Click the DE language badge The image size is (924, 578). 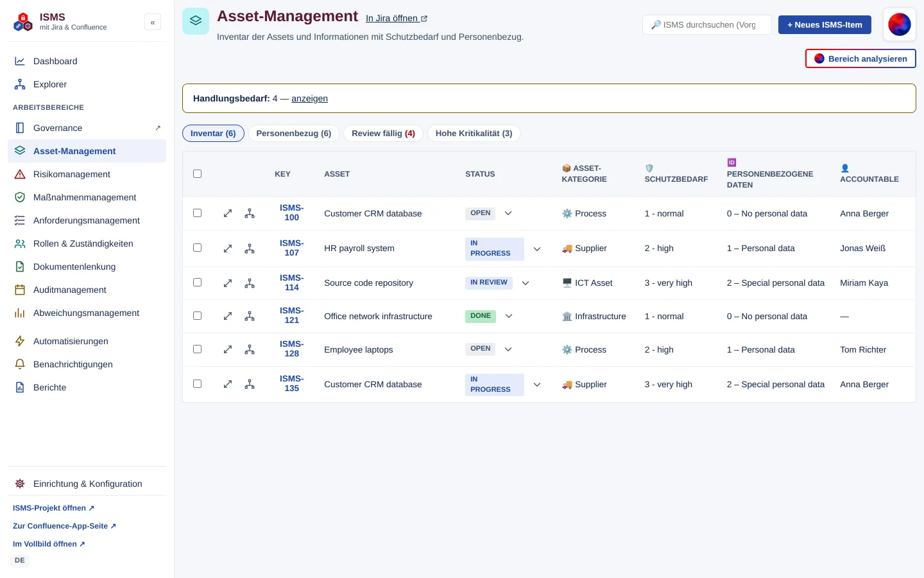click(x=20, y=561)
